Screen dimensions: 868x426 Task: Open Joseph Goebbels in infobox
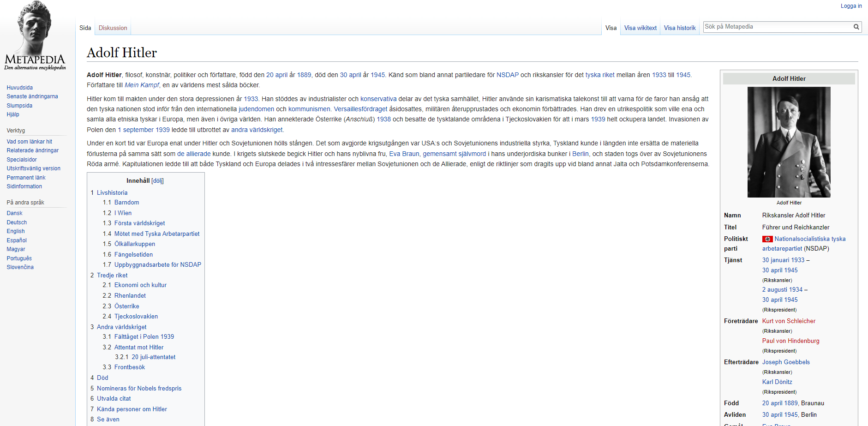[x=786, y=362]
